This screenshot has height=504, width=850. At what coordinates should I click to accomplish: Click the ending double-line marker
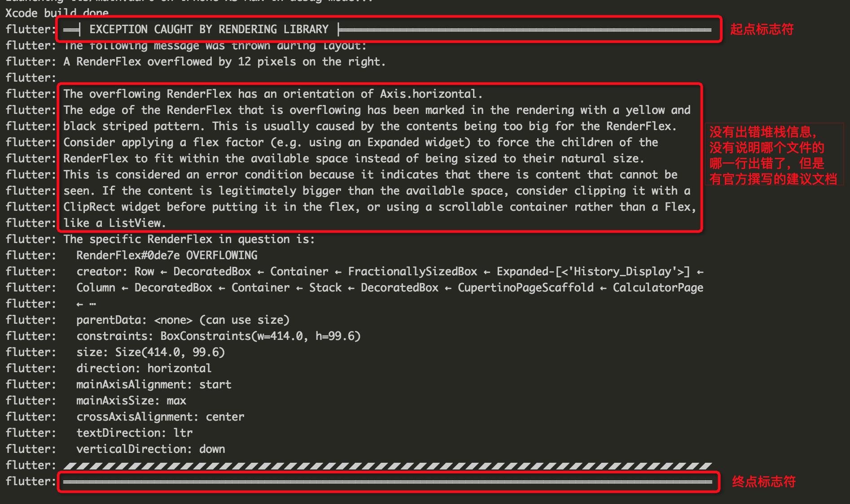[x=387, y=482]
